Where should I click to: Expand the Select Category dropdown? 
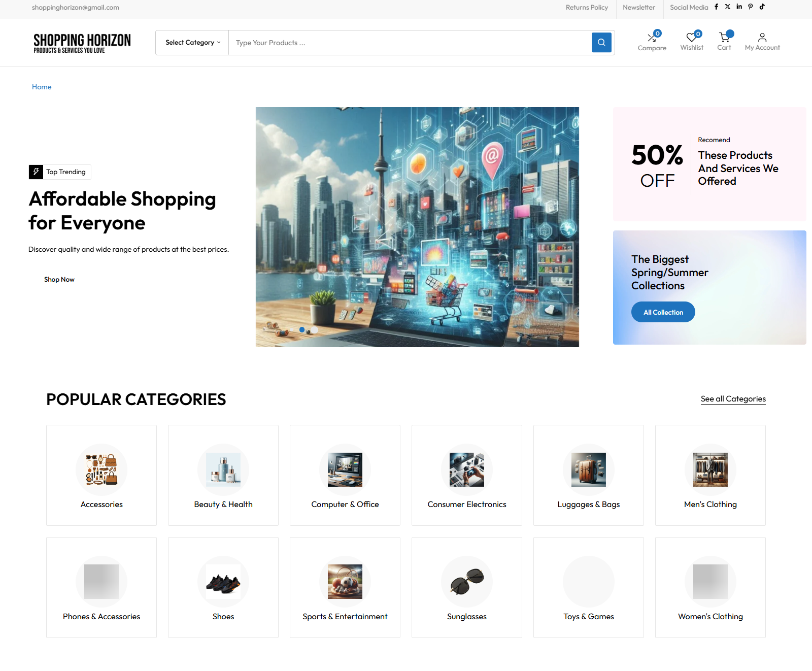192,43
